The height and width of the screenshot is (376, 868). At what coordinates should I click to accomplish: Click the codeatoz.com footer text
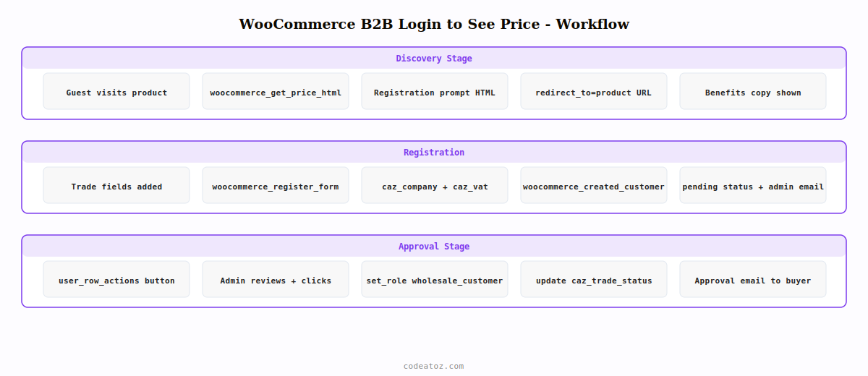coord(434,366)
